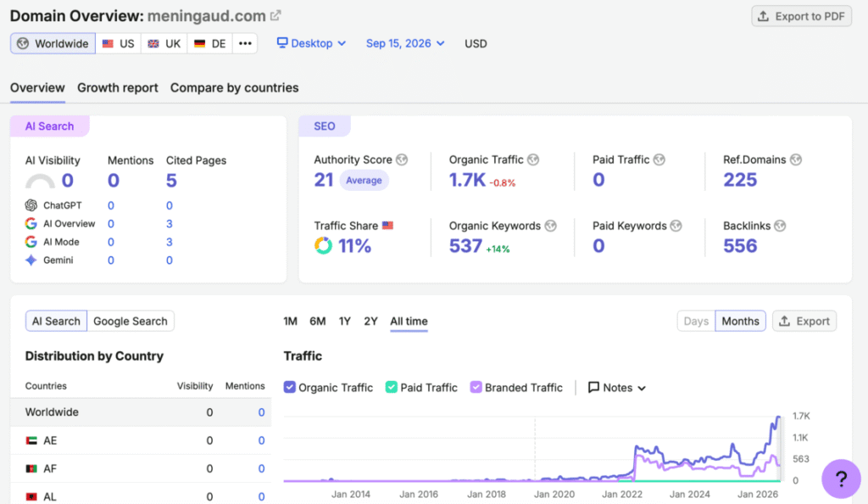Uncheck the Branded Traffic checkbox
The width and height of the screenshot is (868, 504).
pyautogui.click(x=476, y=387)
